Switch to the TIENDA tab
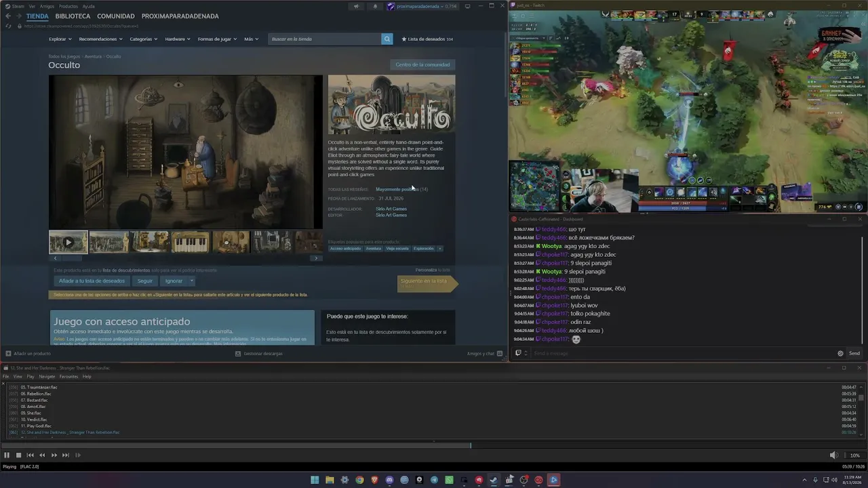Screen dimensions: 868x488 pos(37,16)
